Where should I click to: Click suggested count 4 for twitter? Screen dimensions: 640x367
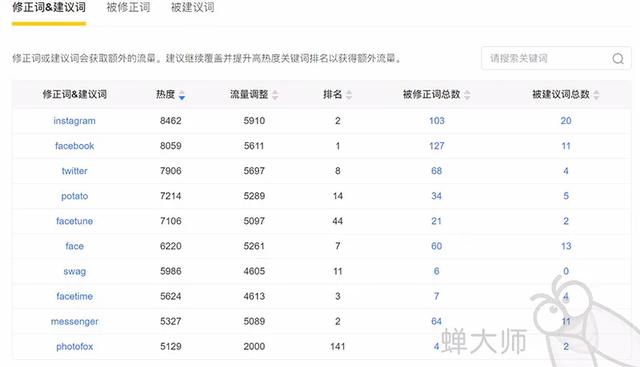point(566,171)
